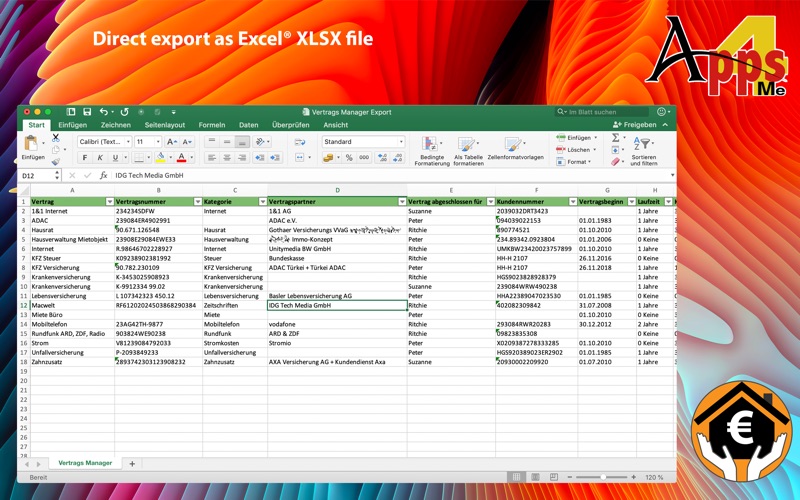Click the insert function fx icon
The height and width of the screenshot is (500, 800).
[x=104, y=175]
